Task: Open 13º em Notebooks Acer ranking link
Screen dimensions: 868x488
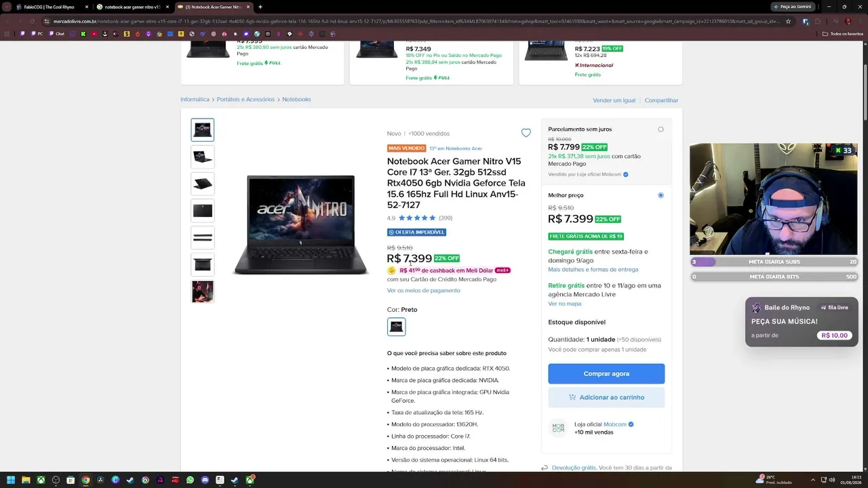Action: (456, 148)
